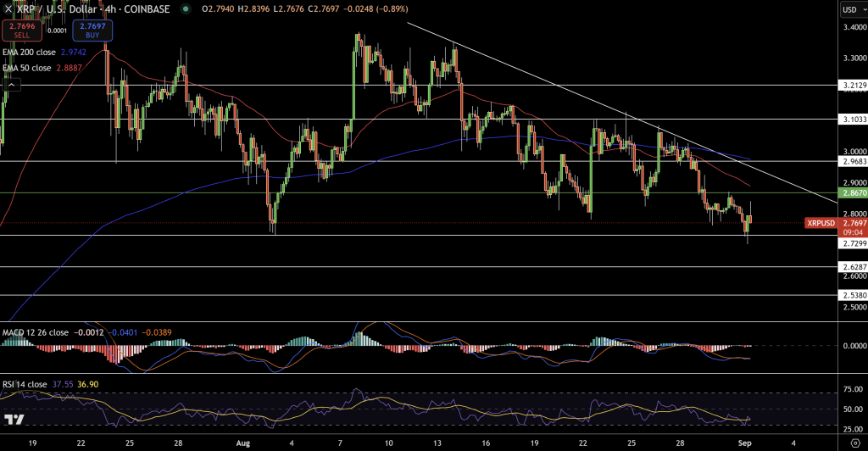Select the XRP / U.S. Dollar symbol title
Image resolution: width=868 pixels, height=451 pixels.
point(93,8)
